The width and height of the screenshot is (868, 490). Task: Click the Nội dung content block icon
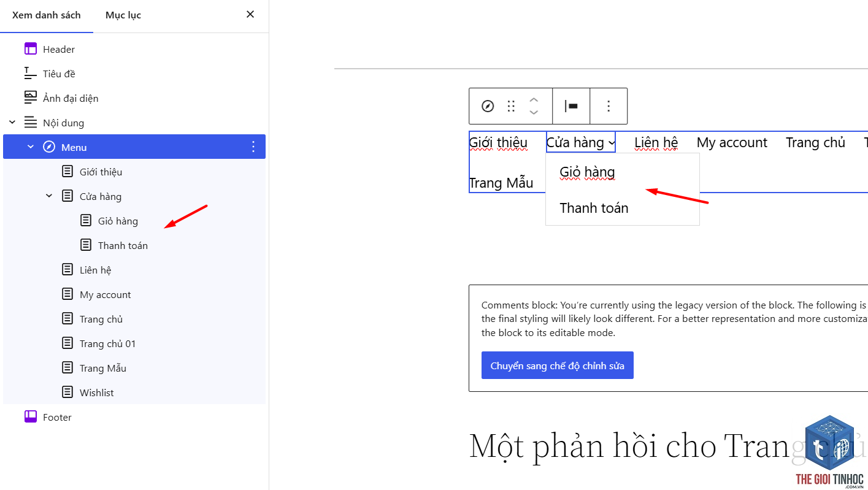pyautogui.click(x=31, y=123)
